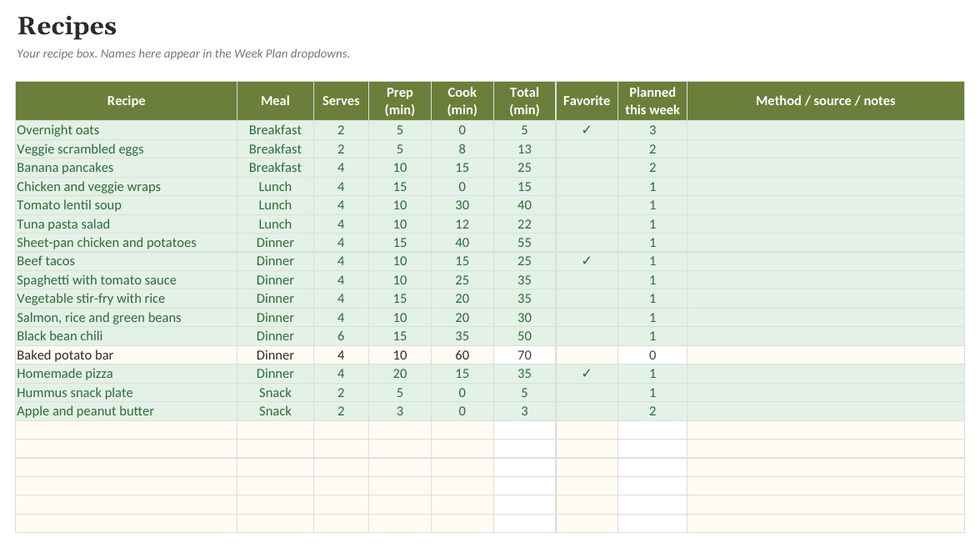Select the "Tomato lentil soup" recipe
980x548 pixels.
(127, 205)
